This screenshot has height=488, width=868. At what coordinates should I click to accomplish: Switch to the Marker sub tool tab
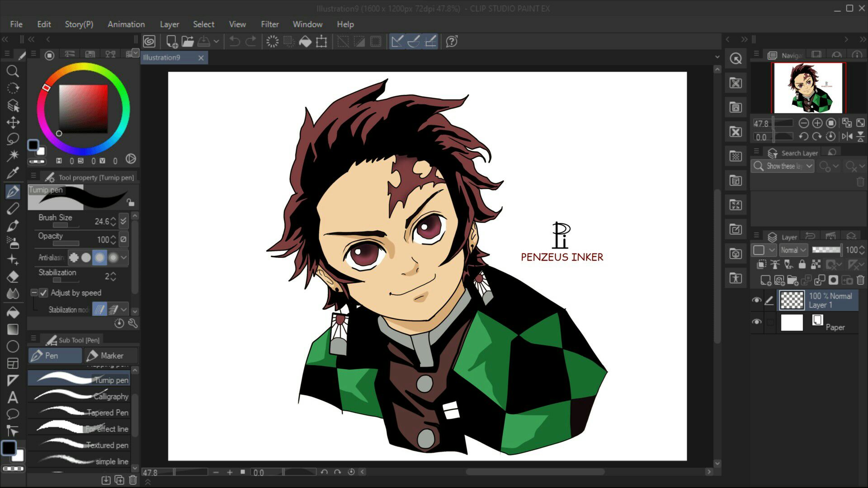pos(111,356)
